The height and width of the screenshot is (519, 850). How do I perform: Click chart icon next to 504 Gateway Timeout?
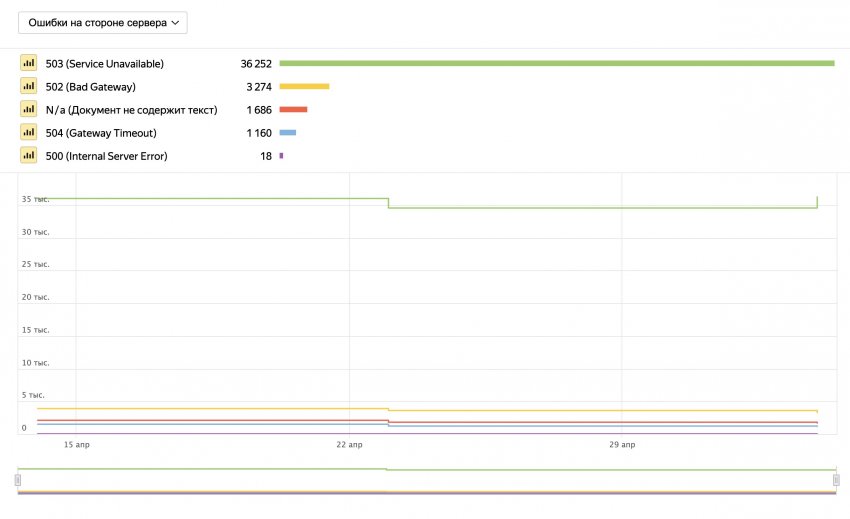click(x=28, y=132)
